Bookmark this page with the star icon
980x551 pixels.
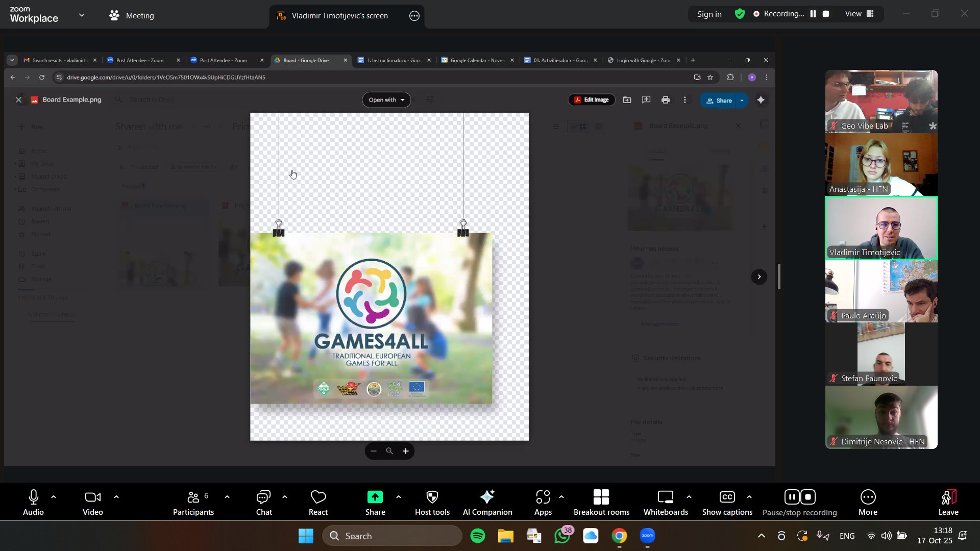710,78
